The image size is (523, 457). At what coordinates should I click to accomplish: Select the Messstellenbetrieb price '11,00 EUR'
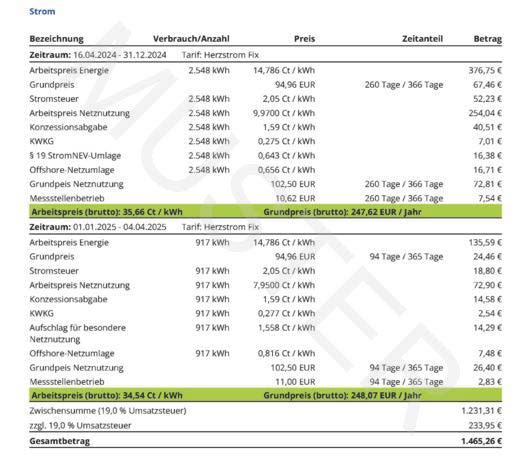pos(295,382)
